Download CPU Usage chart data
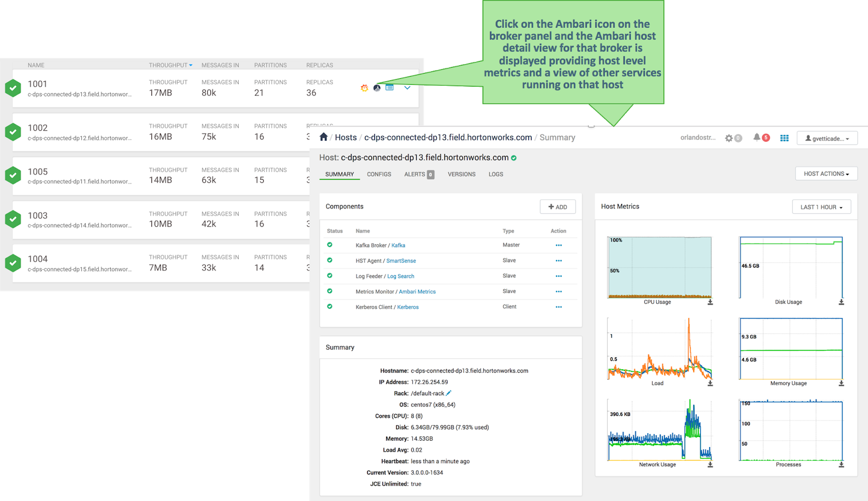Screen dimensions: 868x501 click(710, 302)
